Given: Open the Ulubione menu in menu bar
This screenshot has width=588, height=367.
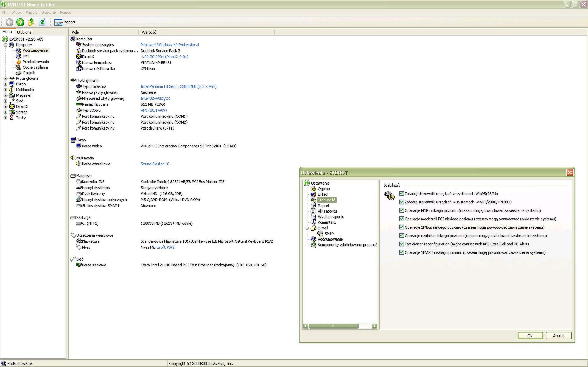Looking at the screenshot, I should coord(48,12).
